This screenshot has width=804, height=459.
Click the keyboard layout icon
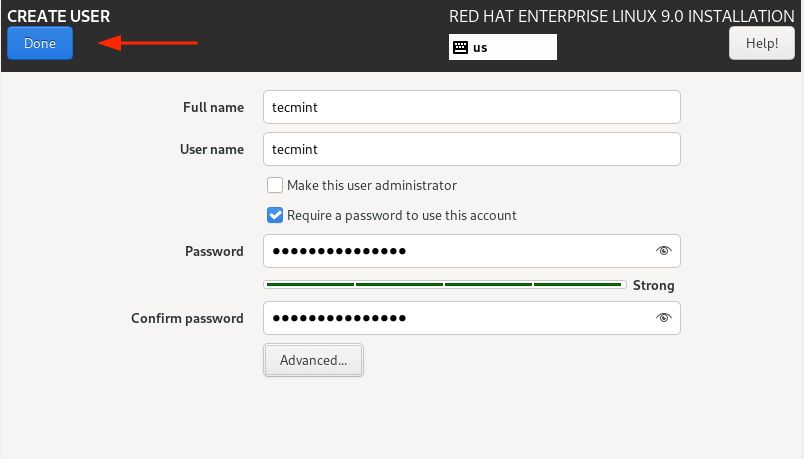(x=460, y=47)
